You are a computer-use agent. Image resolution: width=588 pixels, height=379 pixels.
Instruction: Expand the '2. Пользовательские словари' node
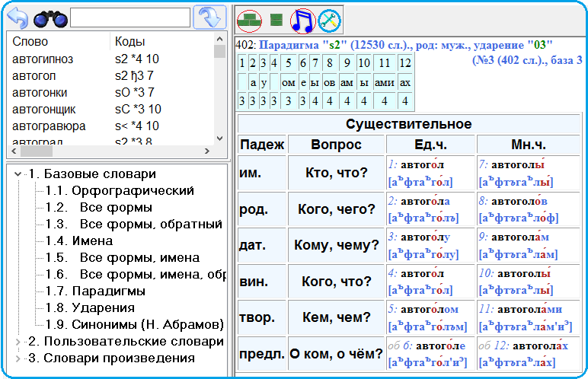(x=18, y=342)
